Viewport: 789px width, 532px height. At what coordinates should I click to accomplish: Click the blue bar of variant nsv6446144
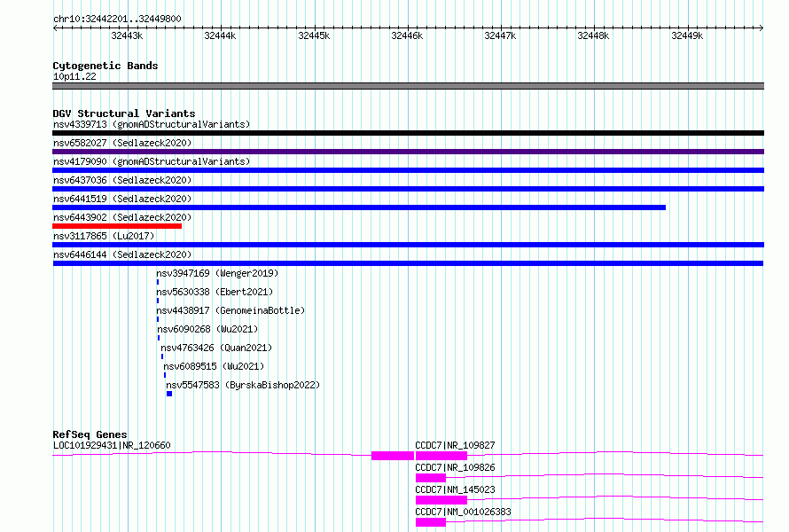(x=408, y=263)
